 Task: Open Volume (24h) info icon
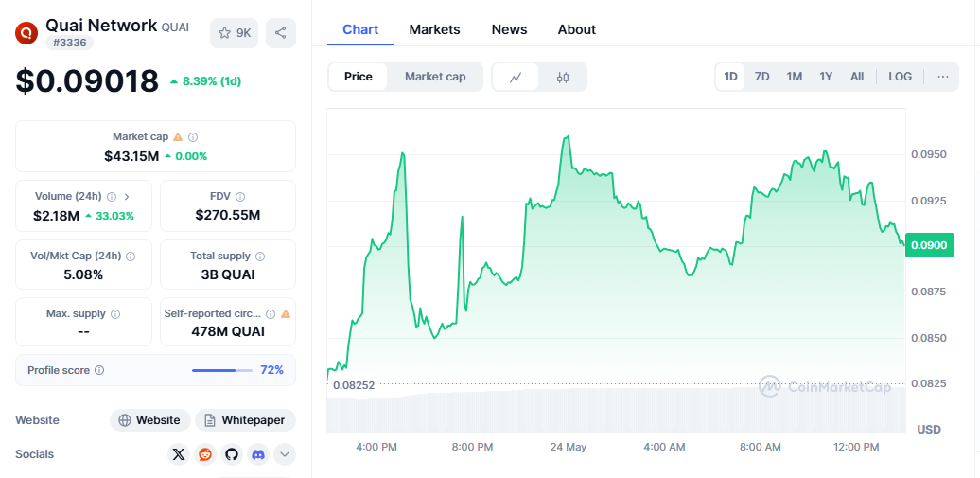tap(112, 197)
